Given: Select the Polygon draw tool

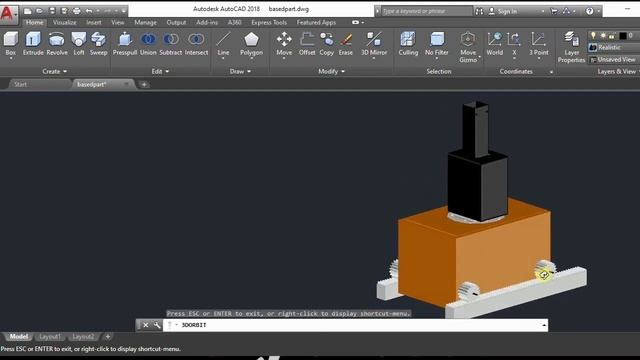Looking at the screenshot, I should pos(251,44).
